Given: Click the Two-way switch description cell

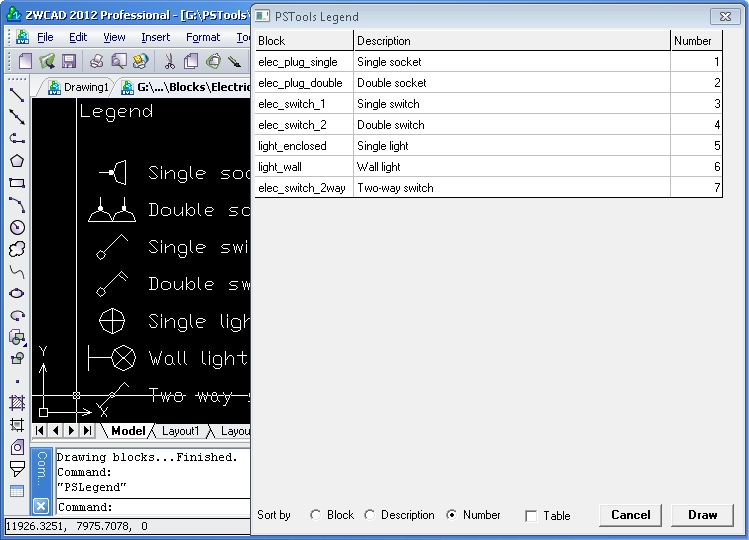Looking at the screenshot, I should click(512, 188).
